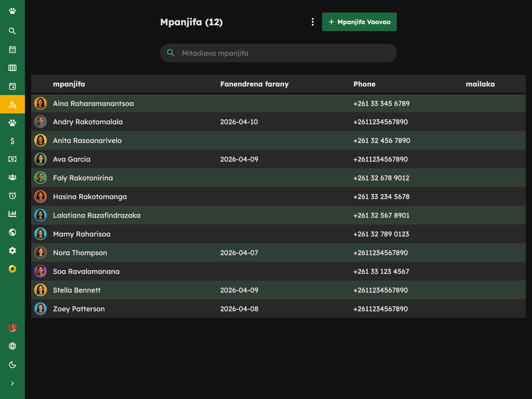
Task: Click the green magnifier in search bar
Action: click(x=171, y=53)
